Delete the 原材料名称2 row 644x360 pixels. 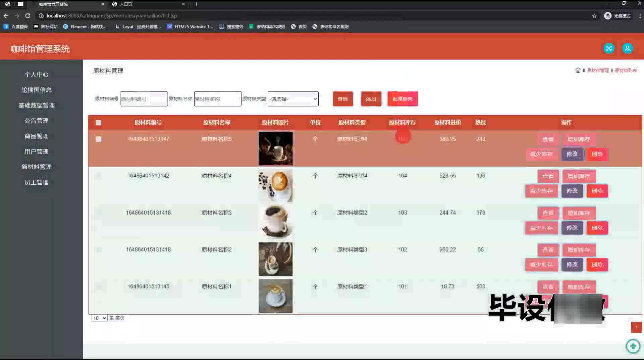pyautogui.click(x=597, y=265)
